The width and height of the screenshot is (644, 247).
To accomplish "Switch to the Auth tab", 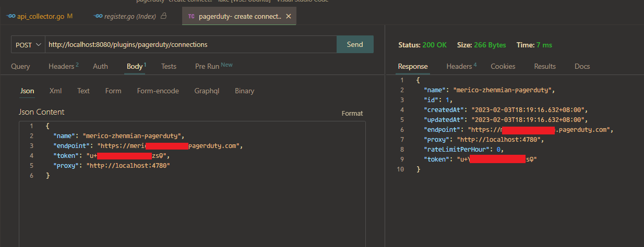I will coord(100,66).
